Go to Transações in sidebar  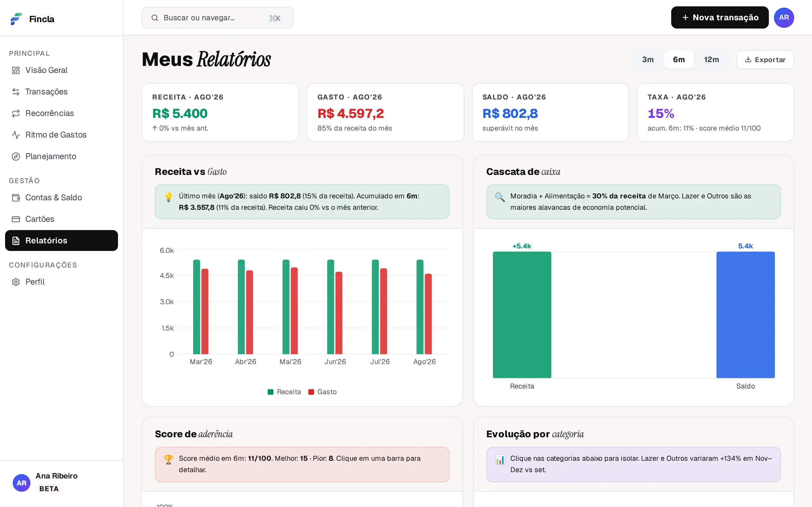coord(62,92)
